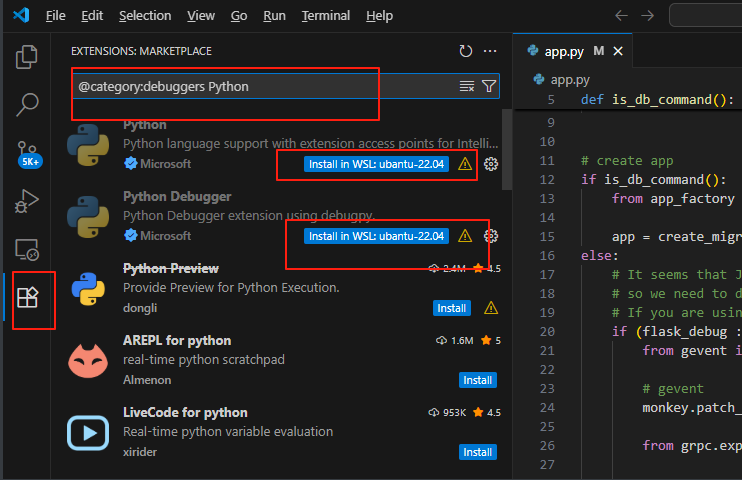Select the Python extension logo thumbnail
Screen dimensions: 742x480
(x=88, y=145)
